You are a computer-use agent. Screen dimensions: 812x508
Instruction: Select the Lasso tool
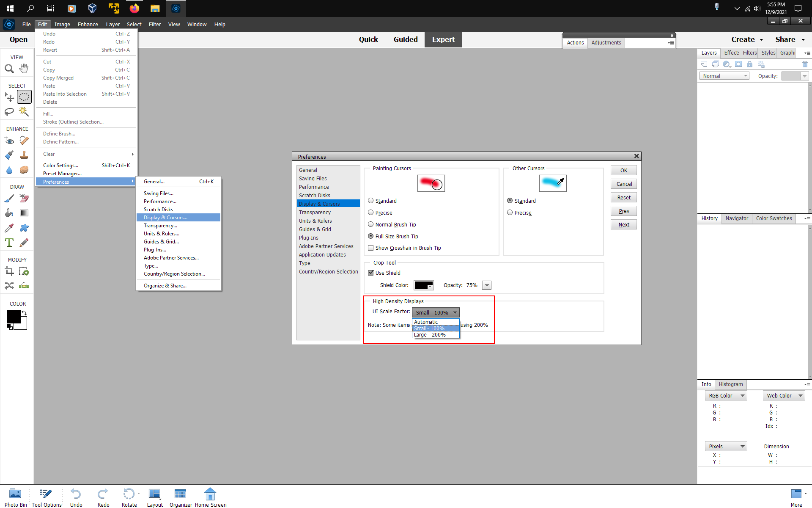click(x=9, y=112)
